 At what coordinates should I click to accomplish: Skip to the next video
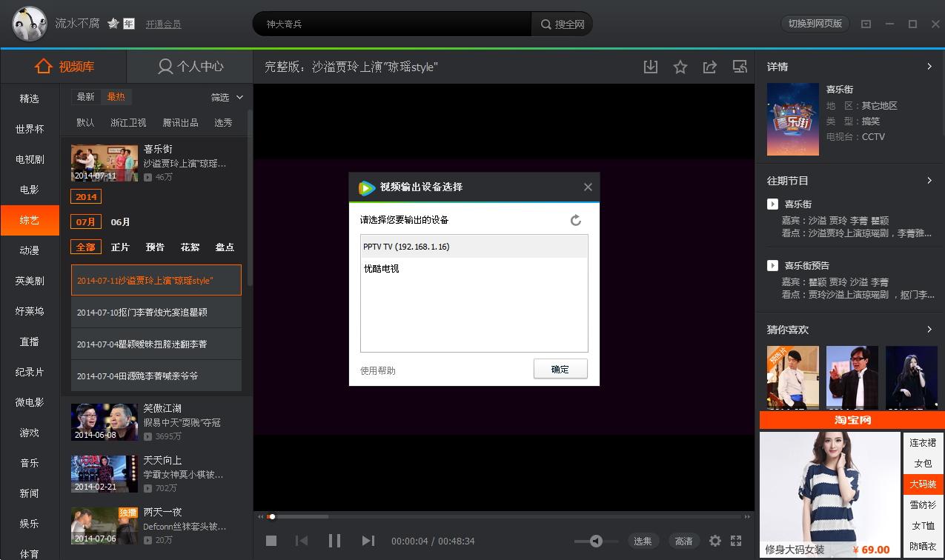(368, 541)
